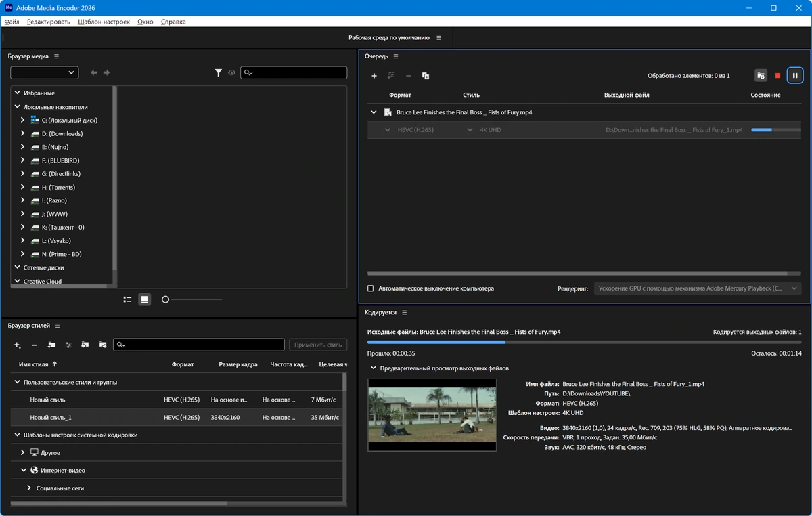This screenshot has width=812, height=516.
Task: Collapse the Интернет-видео style category
Action: [x=22, y=470]
